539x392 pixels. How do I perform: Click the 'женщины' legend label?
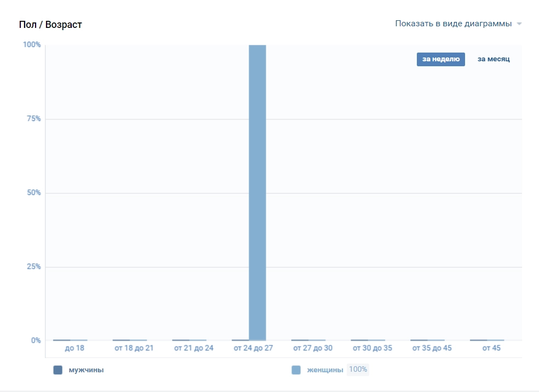325,370
